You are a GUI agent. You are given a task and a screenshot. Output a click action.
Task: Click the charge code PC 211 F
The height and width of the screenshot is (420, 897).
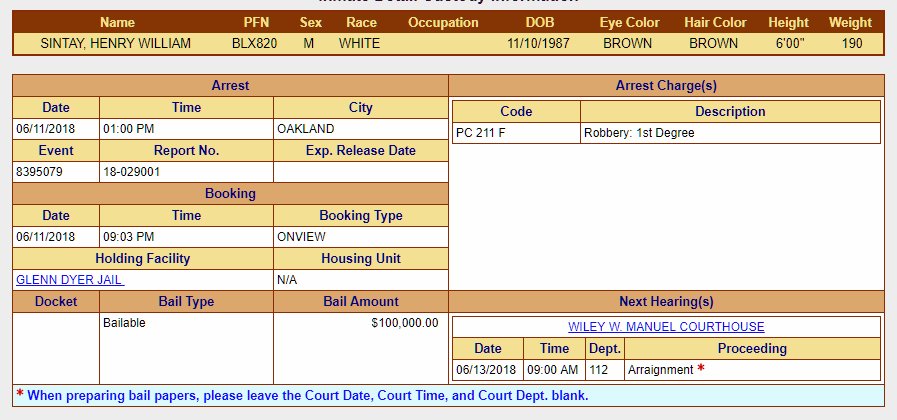click(480, 133)
